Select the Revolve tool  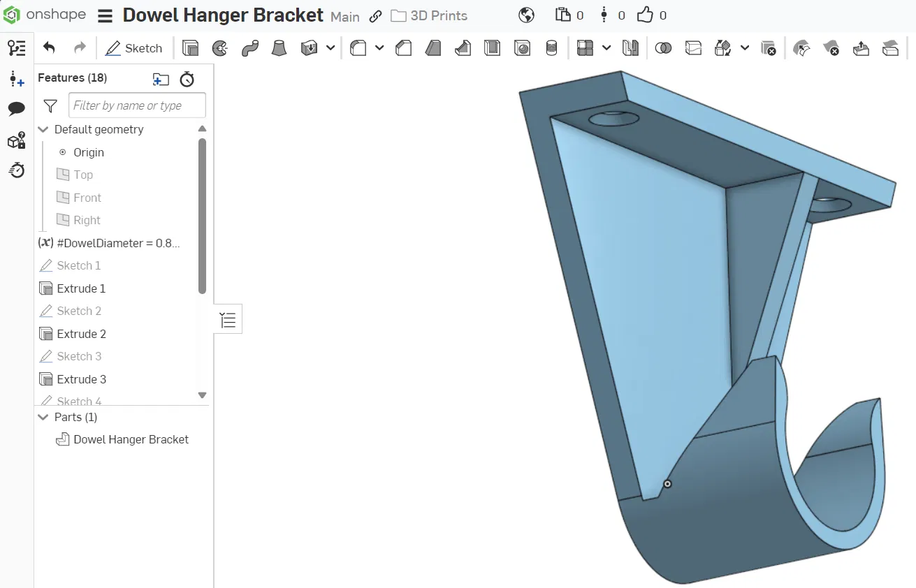click(x=220, y=48)
